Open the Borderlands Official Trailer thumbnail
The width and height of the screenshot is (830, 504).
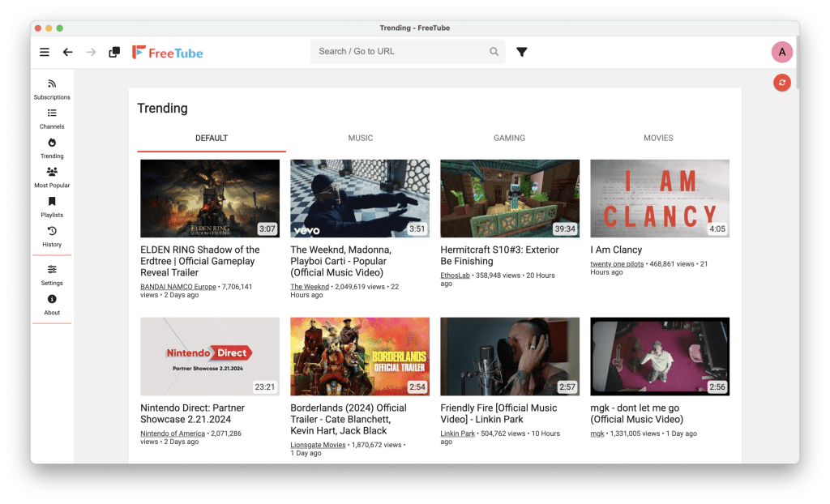(360, 357)
